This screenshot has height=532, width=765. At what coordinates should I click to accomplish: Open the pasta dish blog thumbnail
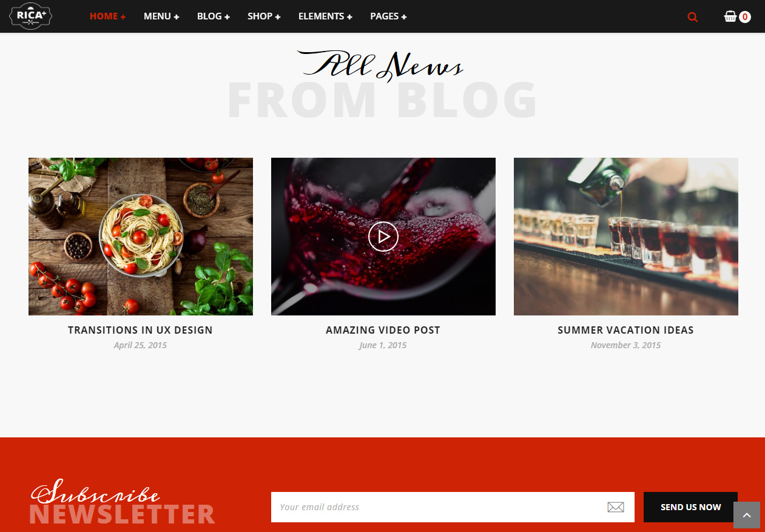coord(141,237)
